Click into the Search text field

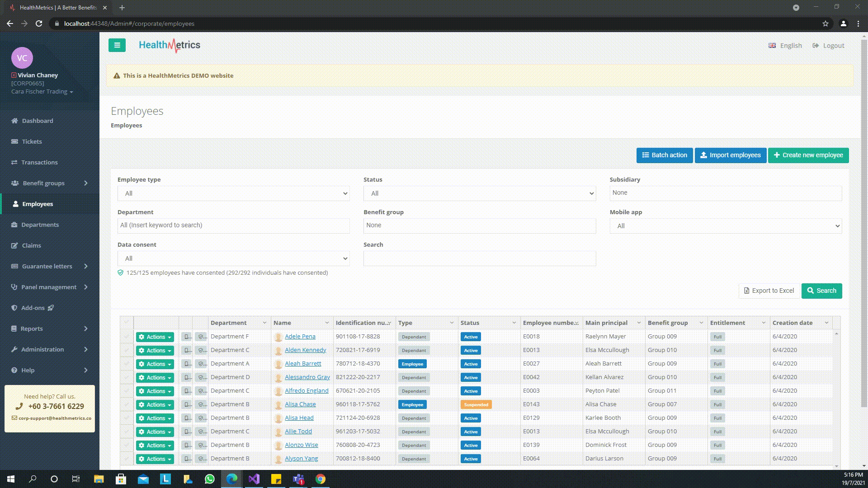(x=479, y=258)
